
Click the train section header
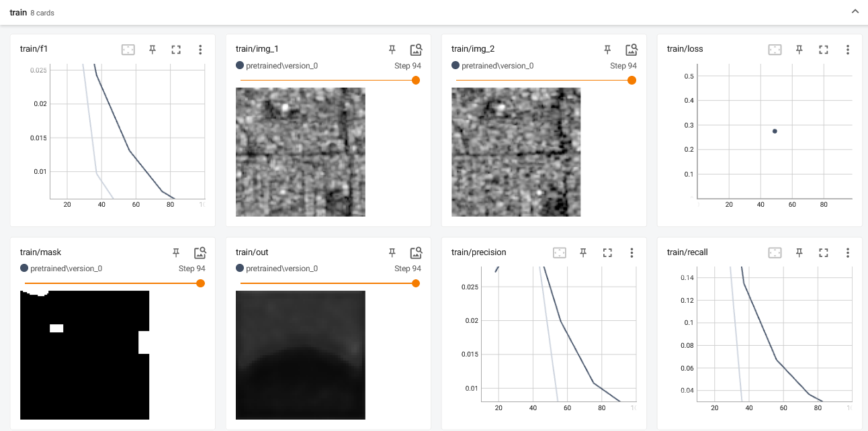coord(17,12)
